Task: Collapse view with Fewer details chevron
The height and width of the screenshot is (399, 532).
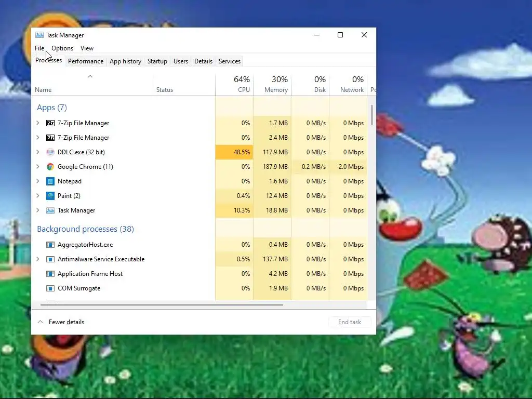Action: 40,322
